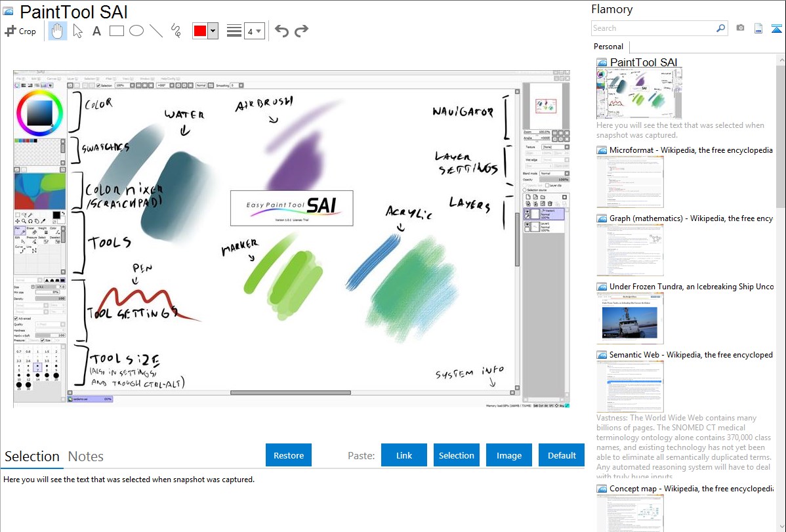Undo the last annotation
The image size is (786, 532).
tap(281, 31)
